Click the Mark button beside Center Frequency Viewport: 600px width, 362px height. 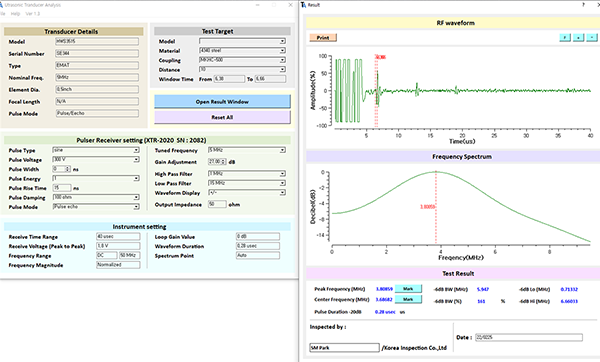(x=408, y=299)
